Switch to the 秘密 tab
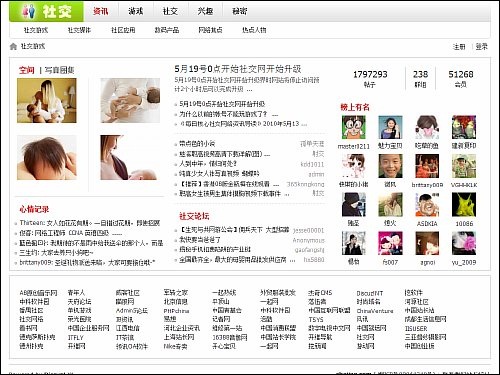 (240, 11)
